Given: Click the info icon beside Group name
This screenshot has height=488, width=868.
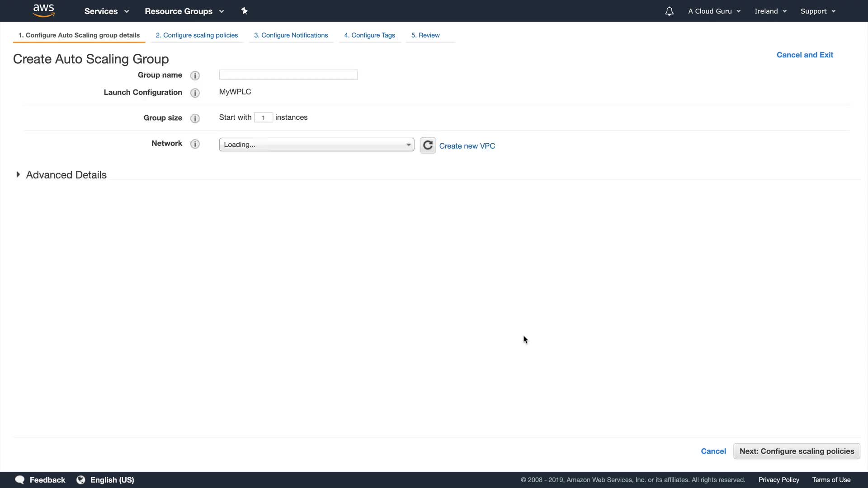Looking at the screenshot, I should [195, 75].
